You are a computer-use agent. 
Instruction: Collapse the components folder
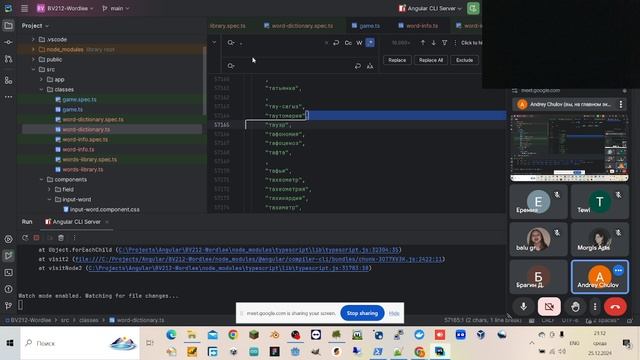(x=41, y=180)
